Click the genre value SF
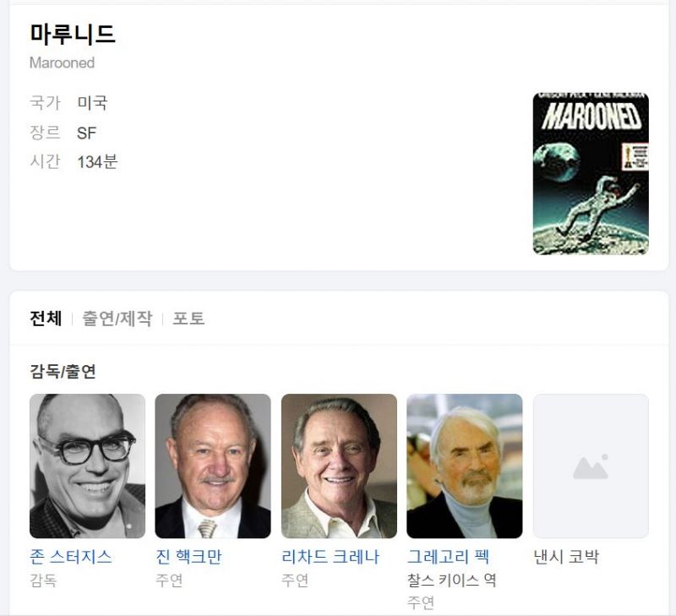Viewport: 676px width, 616px height. 86,133
